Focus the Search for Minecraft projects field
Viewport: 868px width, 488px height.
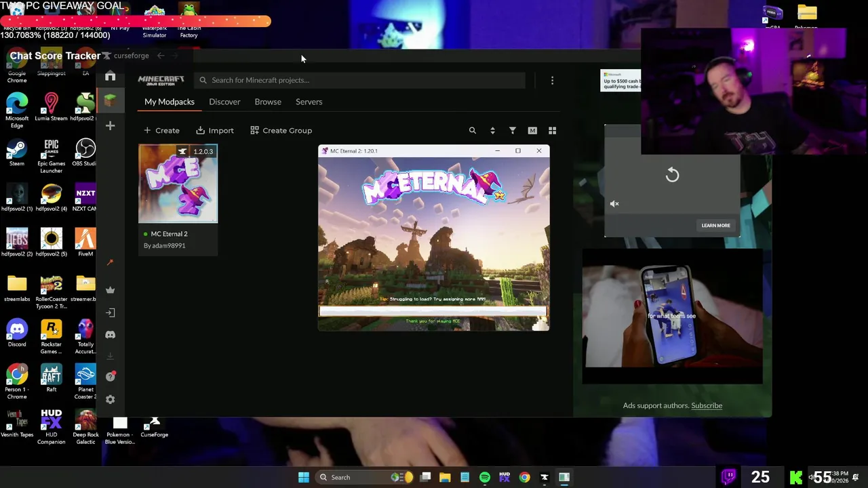(359, 80)
